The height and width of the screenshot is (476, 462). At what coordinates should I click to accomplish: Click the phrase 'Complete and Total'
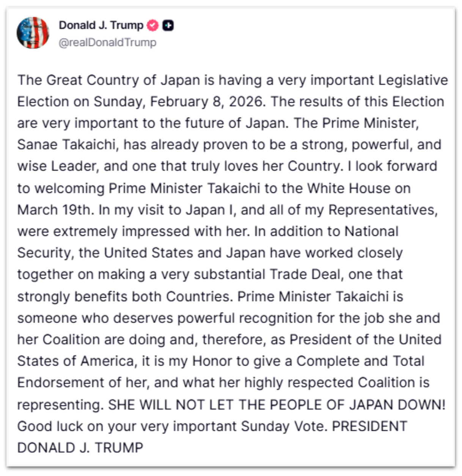click(x=360, y=361)
